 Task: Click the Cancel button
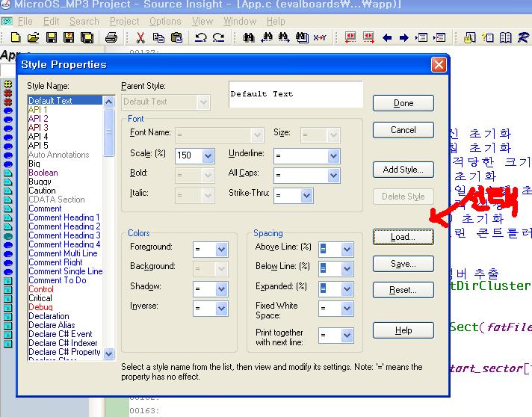click(403, 130)
